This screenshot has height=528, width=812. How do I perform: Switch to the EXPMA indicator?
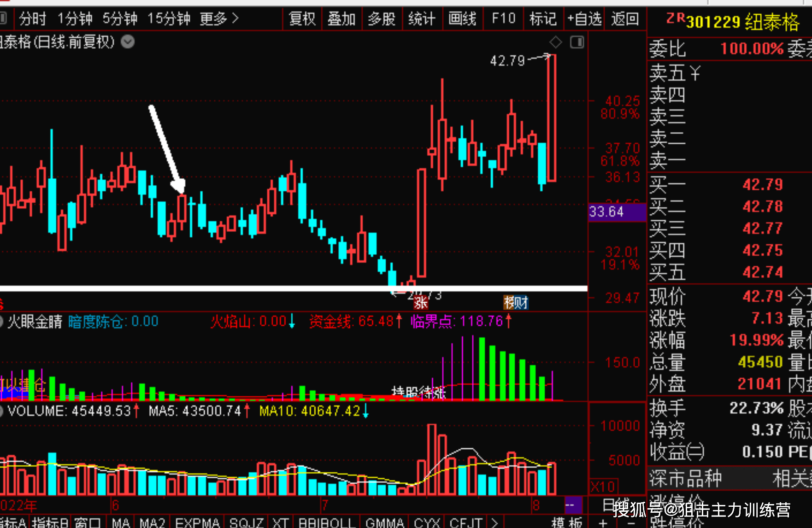pyautogui.click(x=197, y=523)
